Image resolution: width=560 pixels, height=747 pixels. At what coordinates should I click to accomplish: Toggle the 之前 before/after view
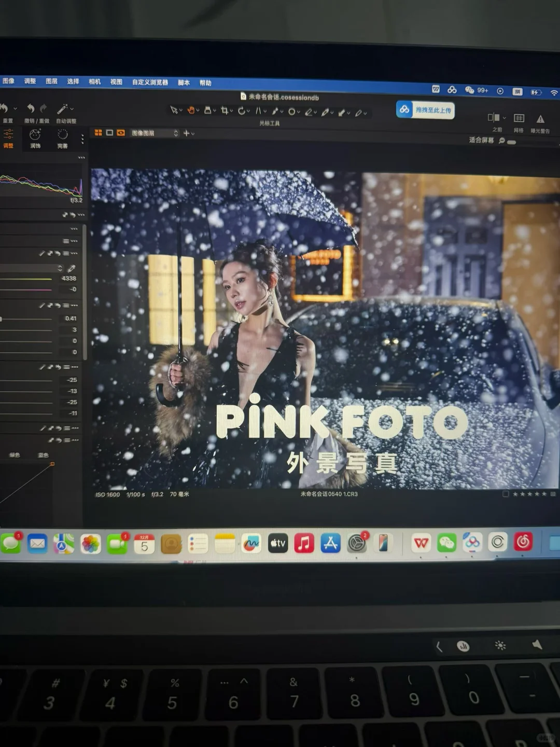(494, 118)
